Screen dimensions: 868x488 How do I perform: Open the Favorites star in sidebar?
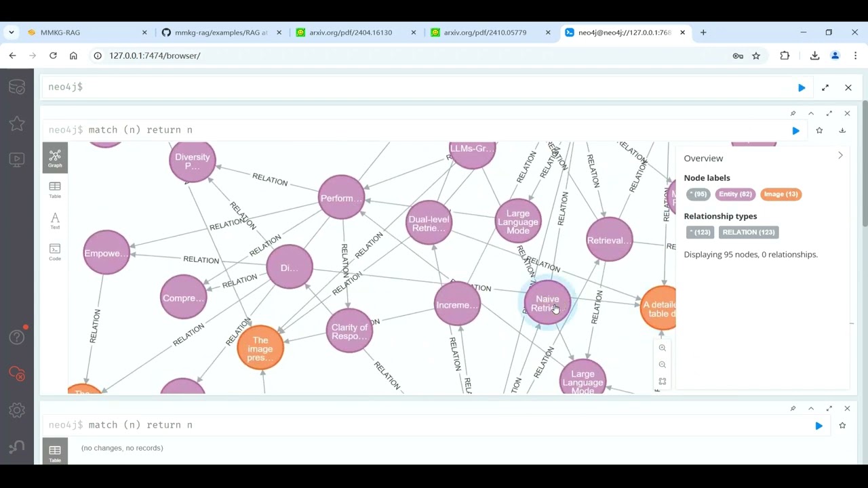[17, 123]
